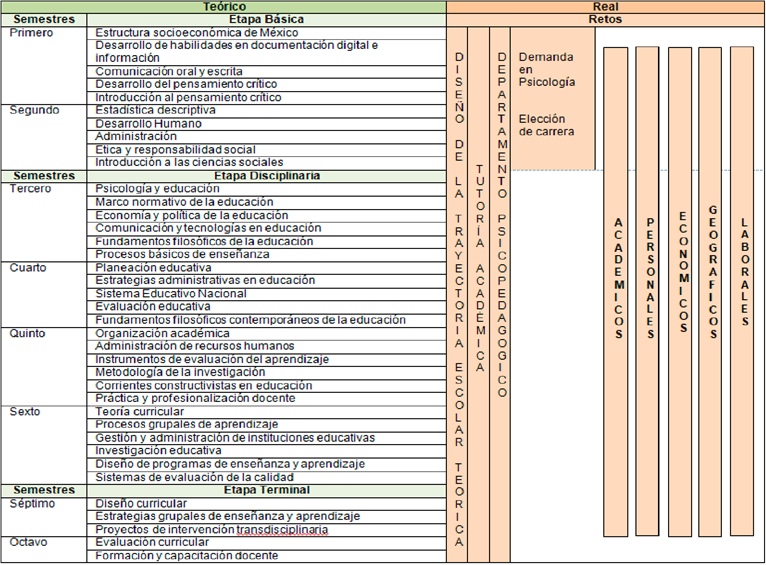Viewport: 766px width, 565px height.
Task: Click the LABORALES vertical bar
Action: (742, 290)
